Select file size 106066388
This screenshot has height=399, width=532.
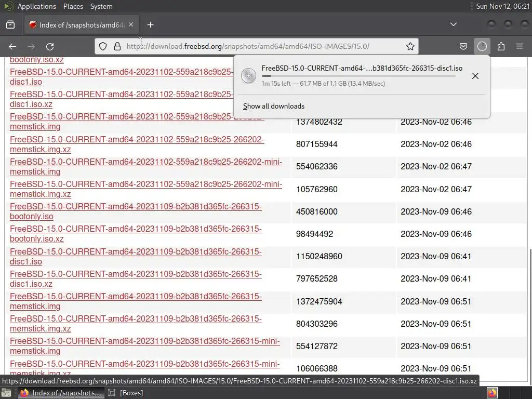coord(316,368)
